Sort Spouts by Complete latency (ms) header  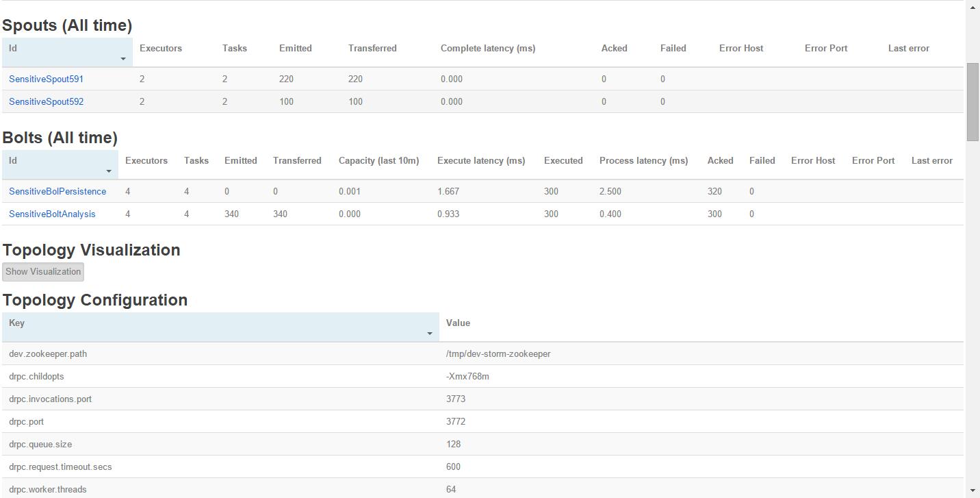pyautogui.click(x=487, y=48)
